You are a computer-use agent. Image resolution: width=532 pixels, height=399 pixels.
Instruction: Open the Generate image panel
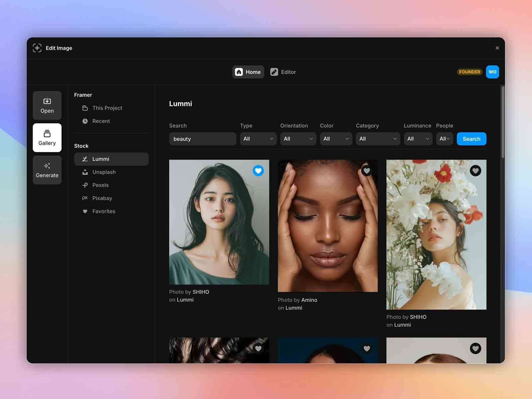[x=47, y=166]
